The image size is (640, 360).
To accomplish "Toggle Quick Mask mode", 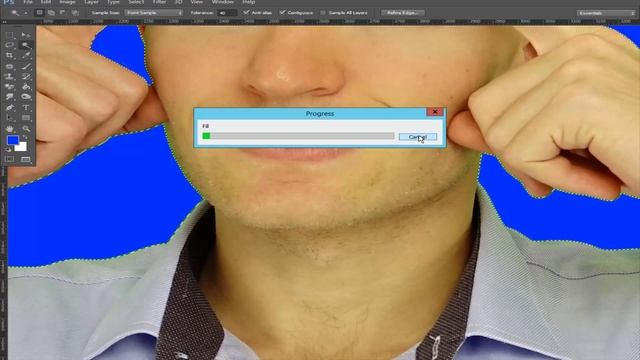I will point(10,159).
